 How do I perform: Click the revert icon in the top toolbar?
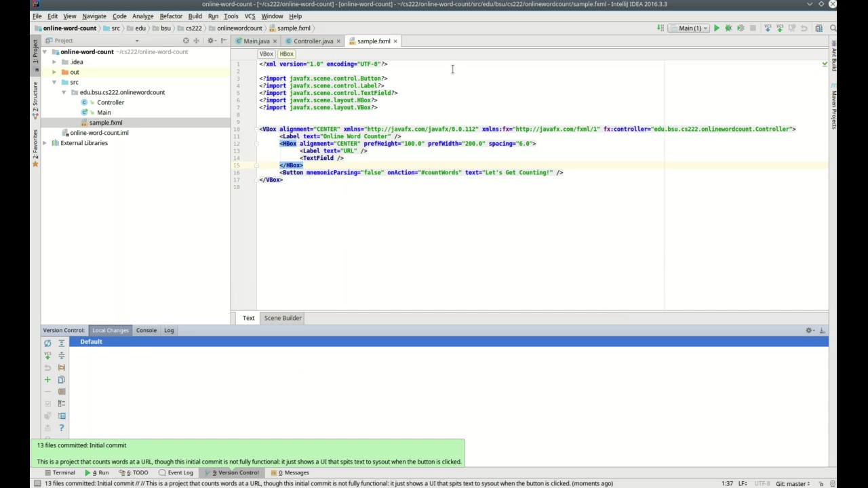click(x=804, y=28)
